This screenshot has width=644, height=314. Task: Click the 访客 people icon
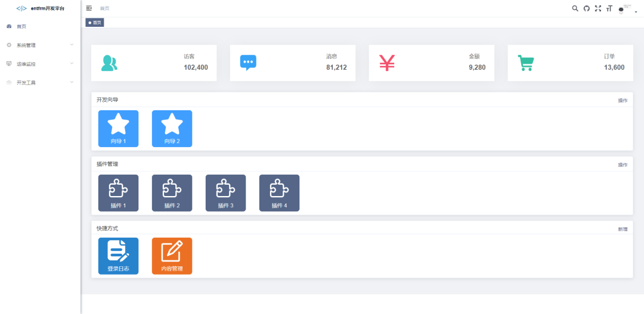pyautogui.click(x=109, y=63)
